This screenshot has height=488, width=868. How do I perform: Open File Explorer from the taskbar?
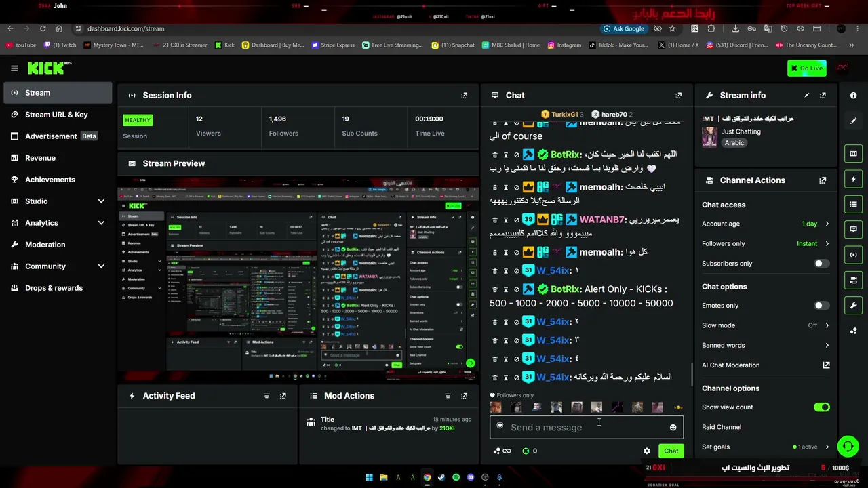tap(383, 477)
